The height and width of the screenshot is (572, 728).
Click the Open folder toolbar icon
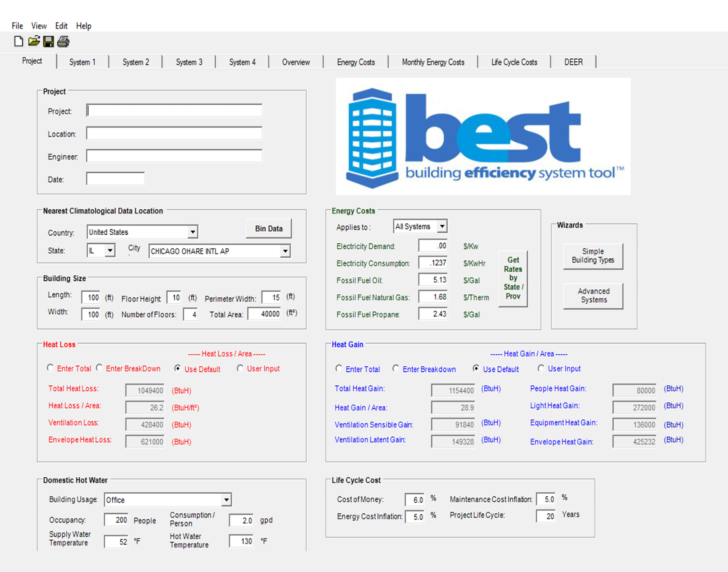tap(34, 41)
